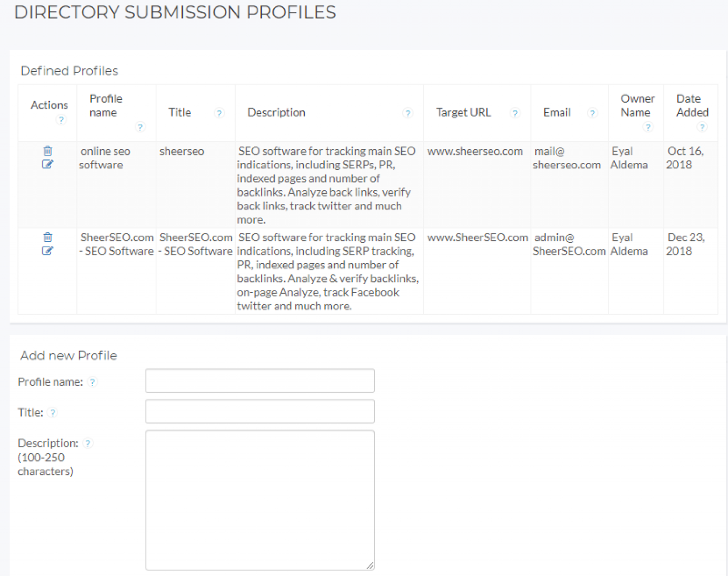Show help for the Title form field
The width and height of the screenshot is (728, 576).
coord(53,412)
